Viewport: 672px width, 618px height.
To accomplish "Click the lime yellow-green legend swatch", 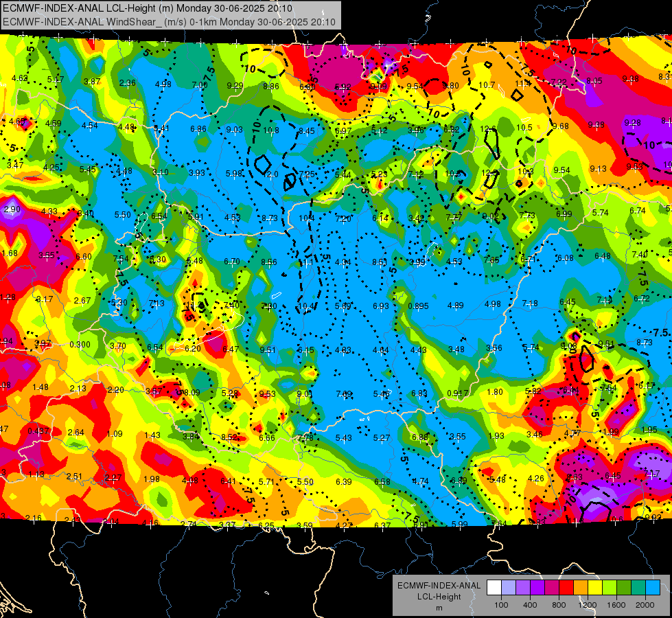I will coord(610,588).
